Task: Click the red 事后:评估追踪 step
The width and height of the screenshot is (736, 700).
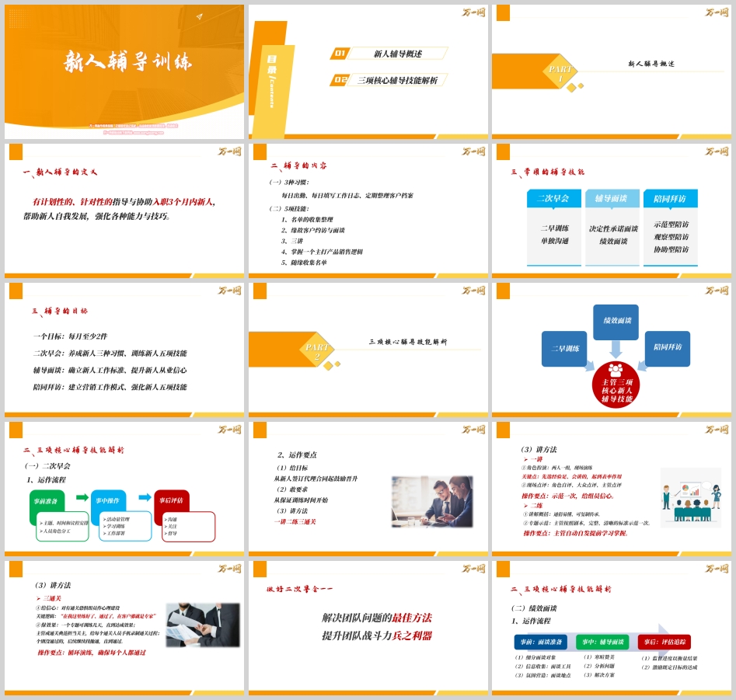Action: point(664,642)
